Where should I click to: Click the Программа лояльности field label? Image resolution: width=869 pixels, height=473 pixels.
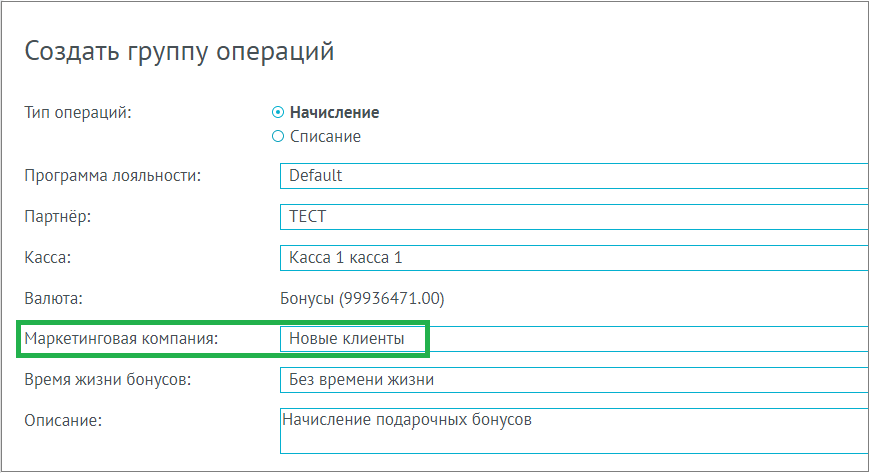113,176
